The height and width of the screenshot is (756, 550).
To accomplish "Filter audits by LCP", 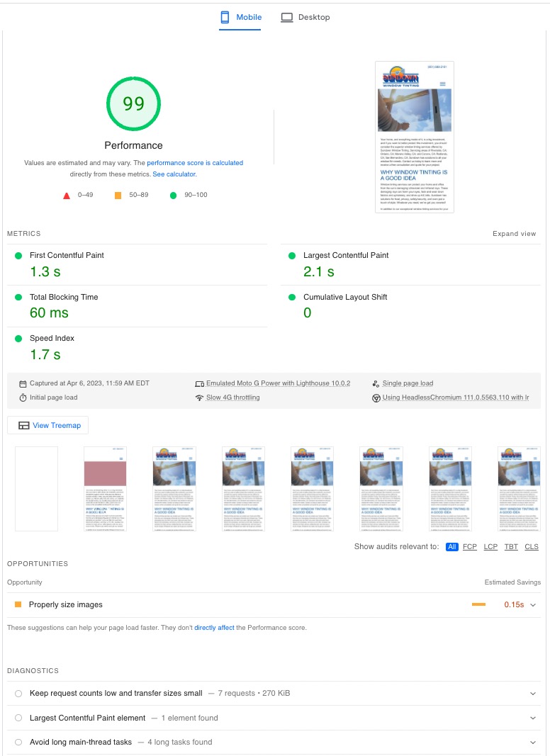I will pos(490,547).
